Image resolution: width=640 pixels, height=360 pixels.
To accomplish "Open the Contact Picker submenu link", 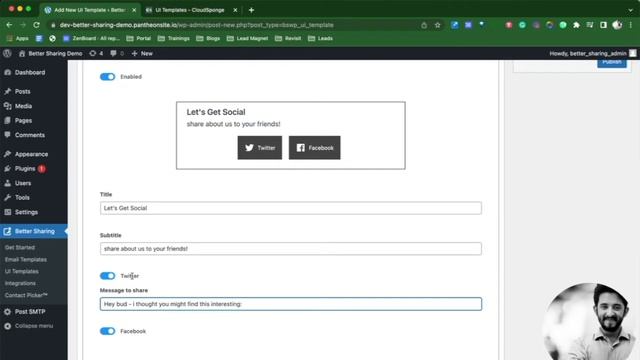I will tap(26, 295).
